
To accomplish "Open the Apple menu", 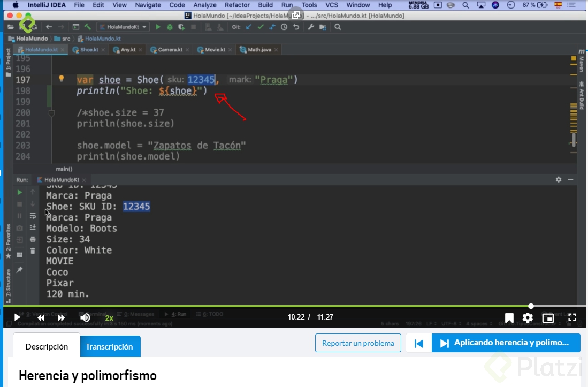I will (16, 5).
